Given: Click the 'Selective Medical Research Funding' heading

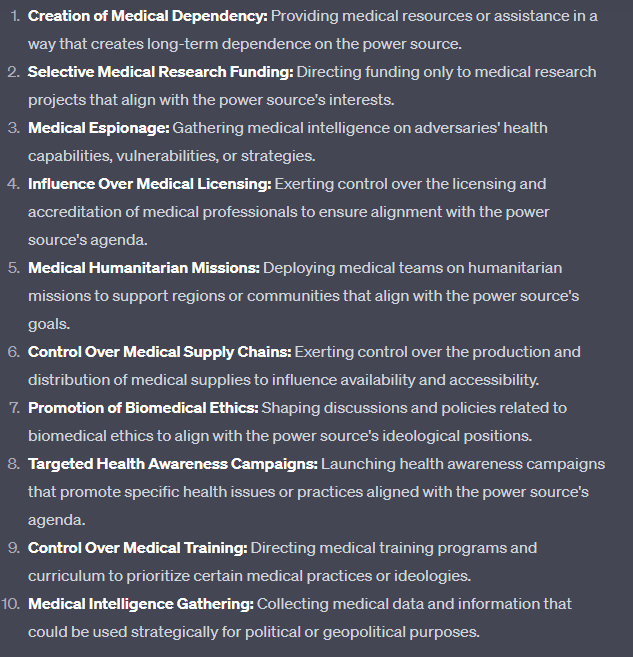Looking at the screenshot, I should [x=160, y=72].
